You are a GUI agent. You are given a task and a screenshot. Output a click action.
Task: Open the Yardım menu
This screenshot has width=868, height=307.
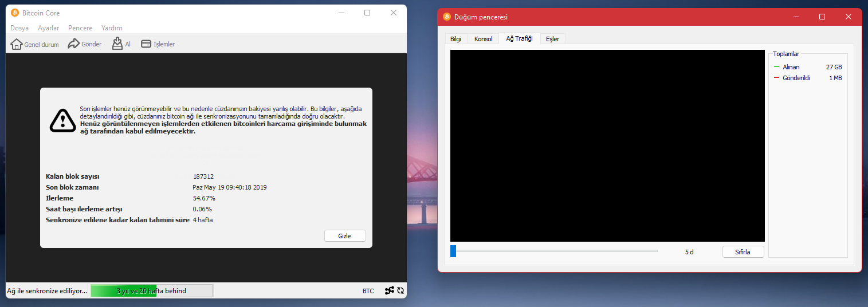coord(112,27)
